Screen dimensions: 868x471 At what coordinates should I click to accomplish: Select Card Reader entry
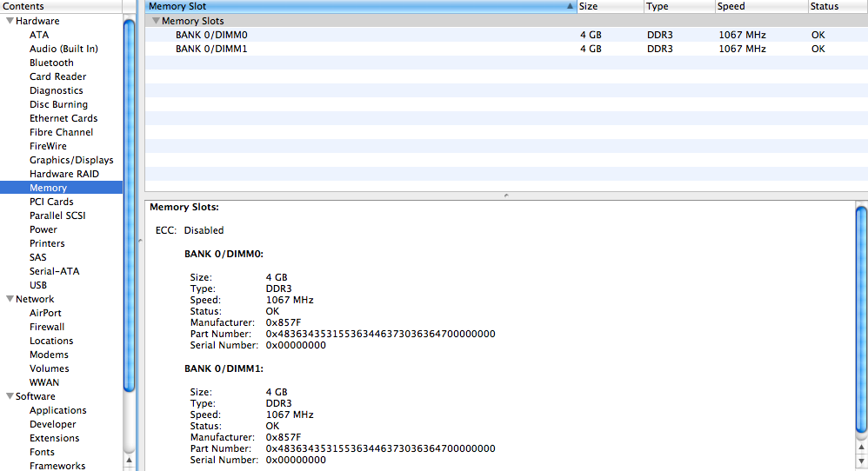pos(58,76)
